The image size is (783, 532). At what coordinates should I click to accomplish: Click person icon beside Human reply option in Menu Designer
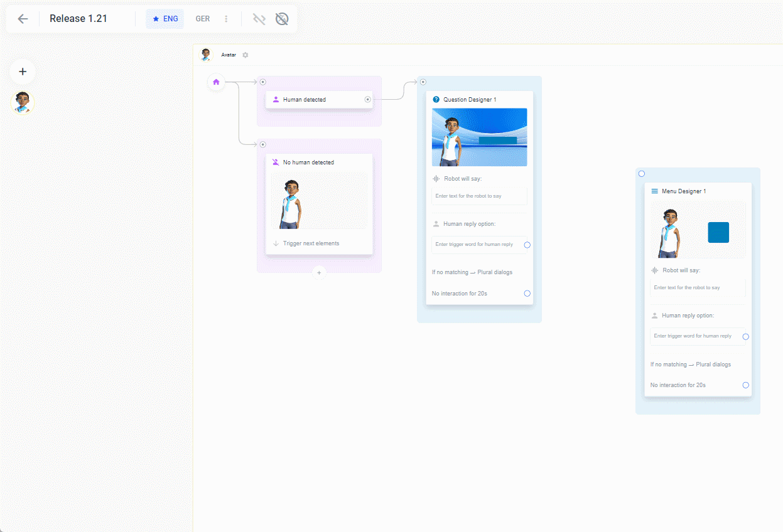click(x=655, y=316)
